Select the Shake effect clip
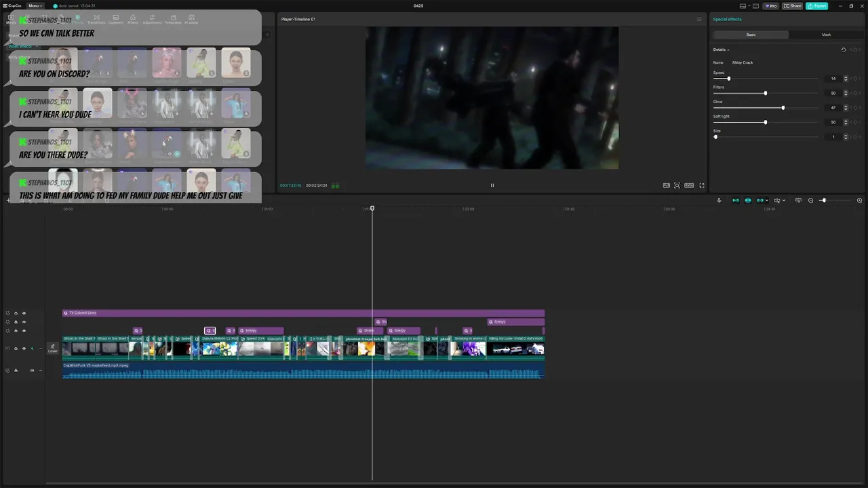The image size is (868, 488). [x=370, y=331]
